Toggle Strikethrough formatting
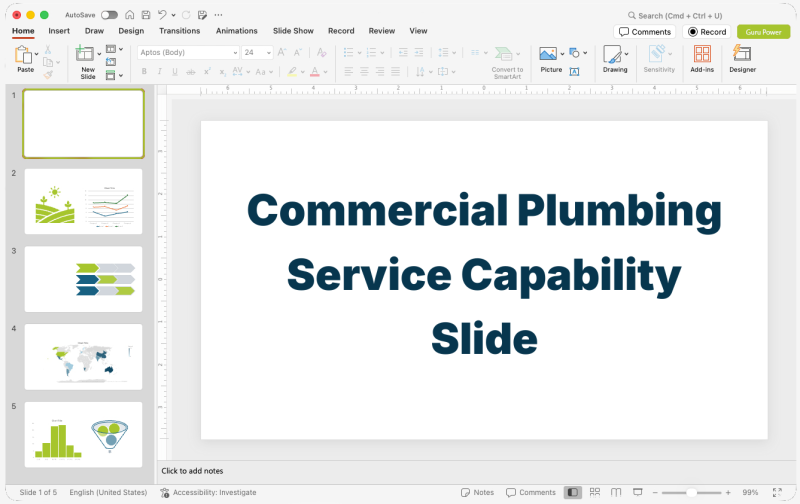Screen dimensions: 800x504 [191, 72]
